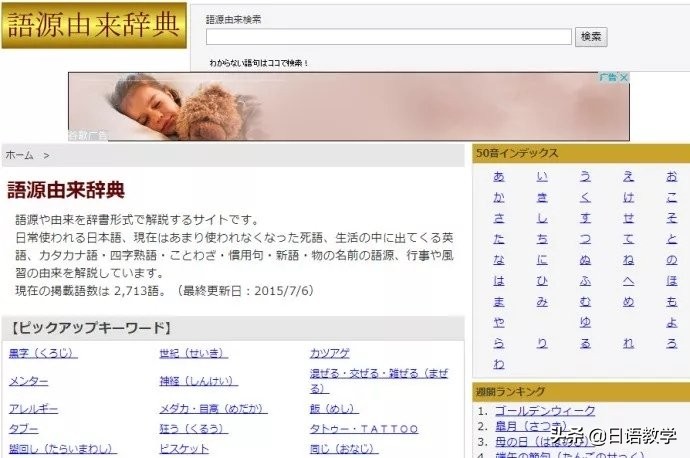Open the き index link
The width and height of the screenshot is (690, 458).
click(542, 198)
